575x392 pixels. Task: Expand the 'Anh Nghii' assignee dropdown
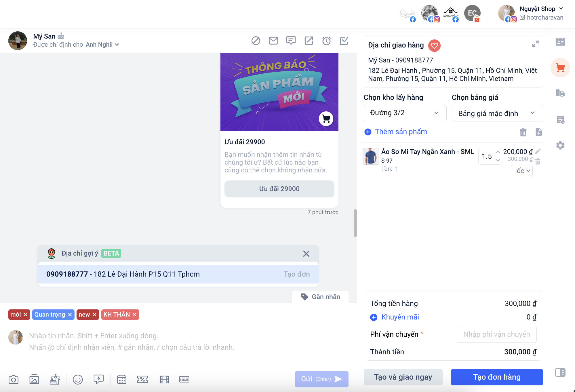(117, 45)
